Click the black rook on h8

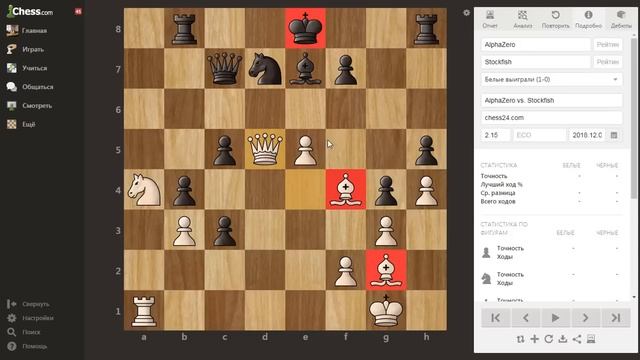point(427,28)
